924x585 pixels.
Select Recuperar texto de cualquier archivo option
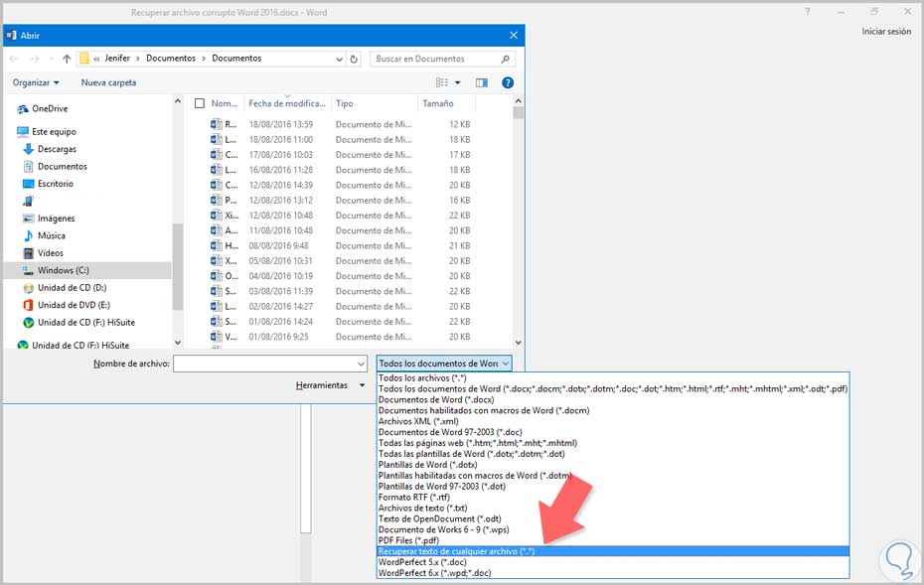pyautogui.click(x=613, y=551)
